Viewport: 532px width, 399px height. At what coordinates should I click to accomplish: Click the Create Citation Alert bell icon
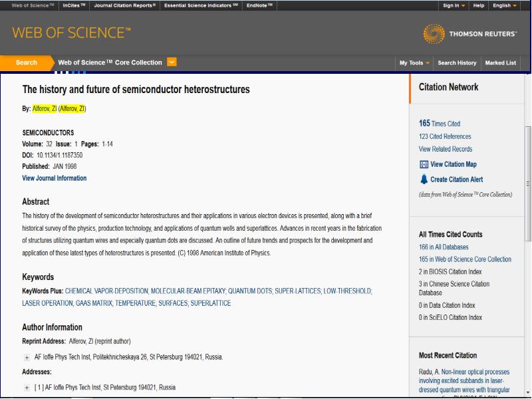pyautogui.click(x=424, y=179)
